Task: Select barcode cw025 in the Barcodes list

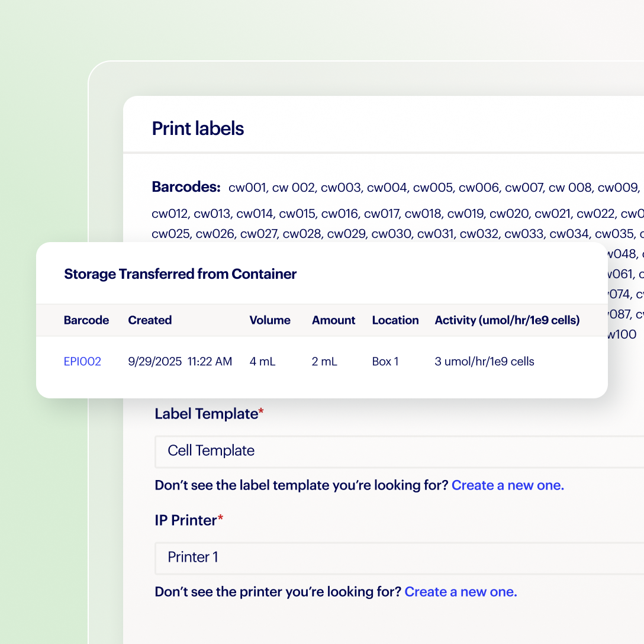Action: [x=171, y=234]
